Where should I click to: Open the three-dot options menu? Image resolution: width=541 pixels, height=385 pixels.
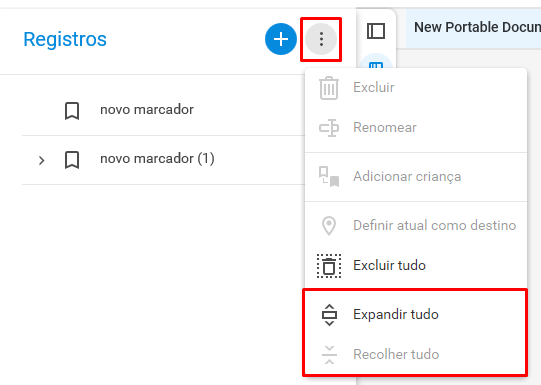point(321,39)
